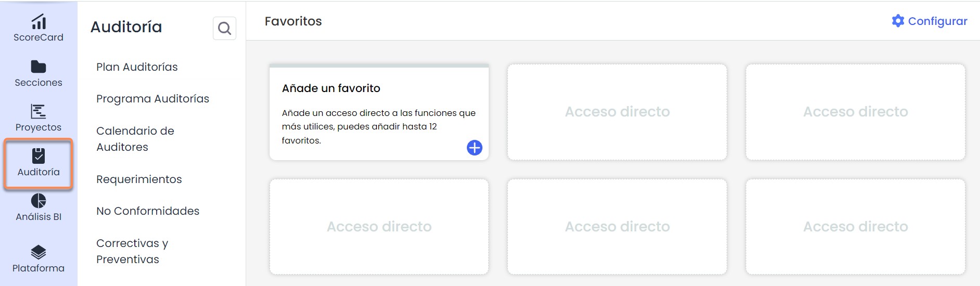Click the blue plus to add favorite
The height and width of the screenshot is (286, 980).
click(x=474, y=148)
